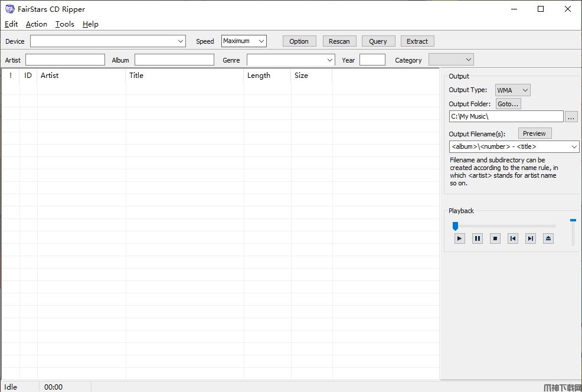The width and height of the screenshot is (582, 392).
Task: Pause playback with the pause icon
Action: click(478, 239)
